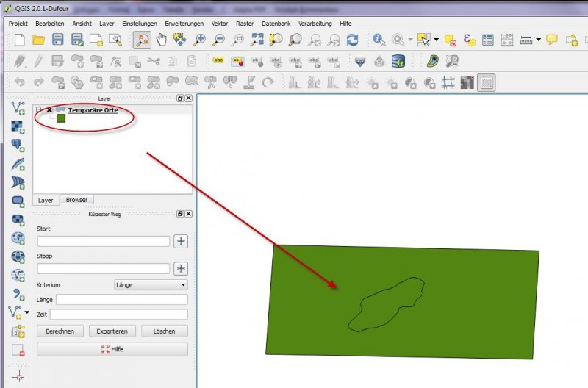
Task: Click the Refresh map icon
Action: coord(353,40)
